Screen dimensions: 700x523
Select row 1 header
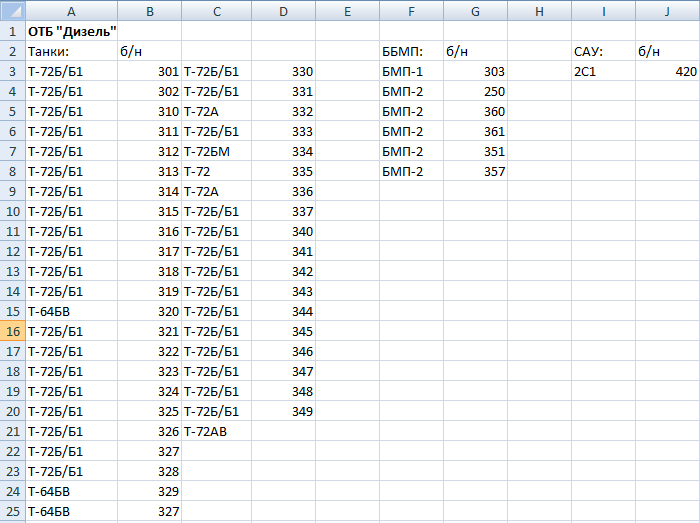[x=12, y=31]
